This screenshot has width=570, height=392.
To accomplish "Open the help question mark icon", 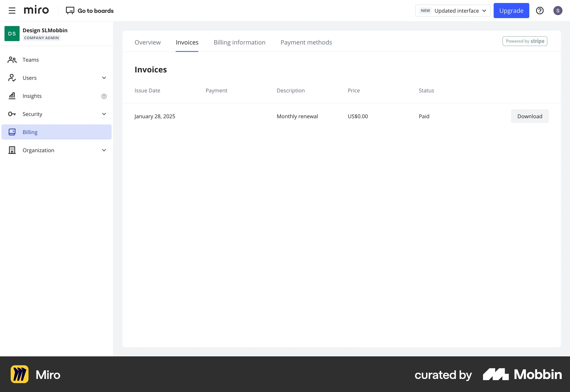I will click(x=540, y=10).
